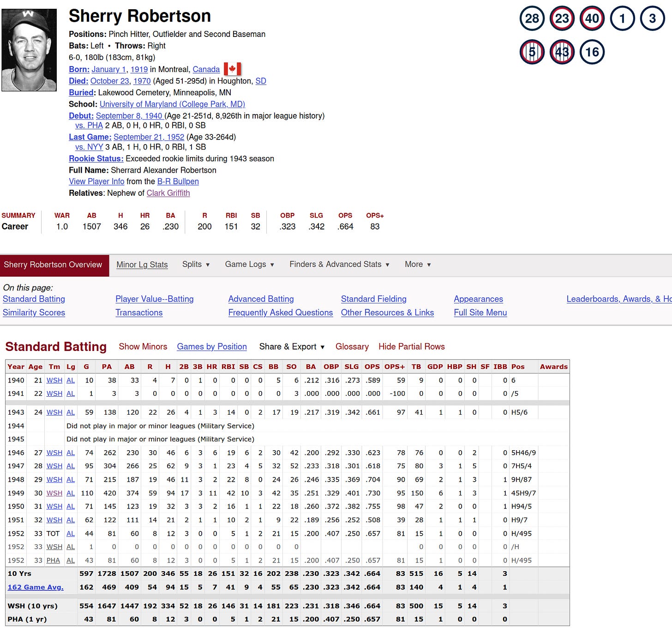672x634 pixels.
Task: Open the Share & Export dropdown
Action: pyautogui.click(x=292, y=347)
